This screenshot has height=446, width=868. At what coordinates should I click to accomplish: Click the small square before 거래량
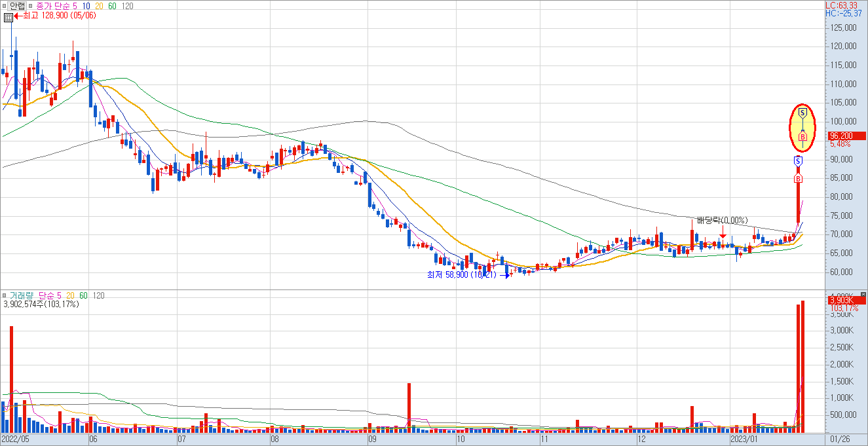[x=4, y=295]
